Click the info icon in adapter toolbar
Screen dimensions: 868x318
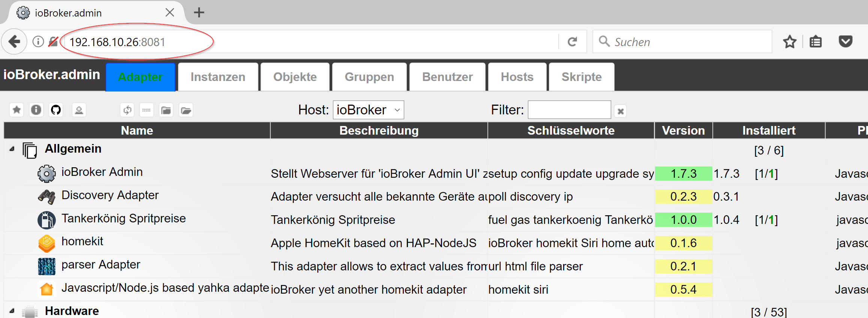36,110
